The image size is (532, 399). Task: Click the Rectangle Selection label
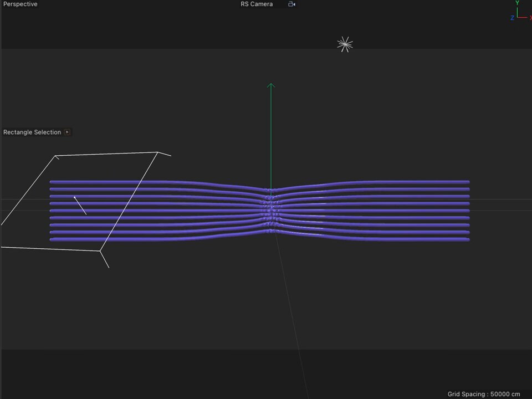click(x=32, y=132)
